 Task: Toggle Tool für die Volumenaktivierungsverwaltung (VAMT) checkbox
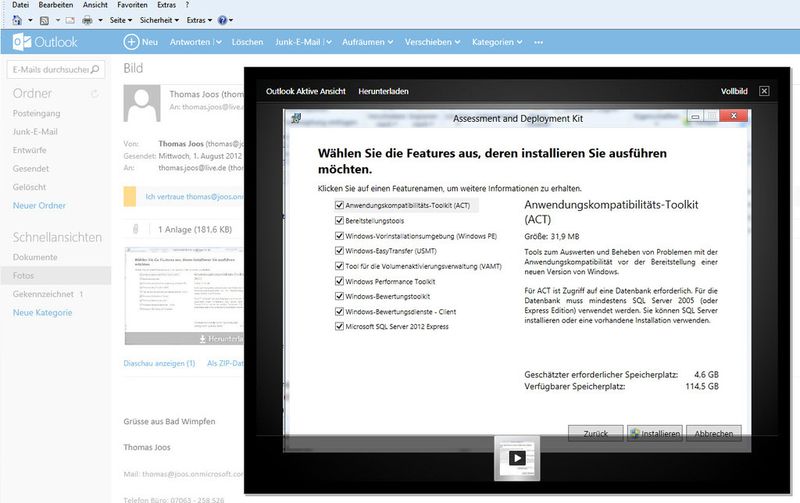(x=339, y=266)
